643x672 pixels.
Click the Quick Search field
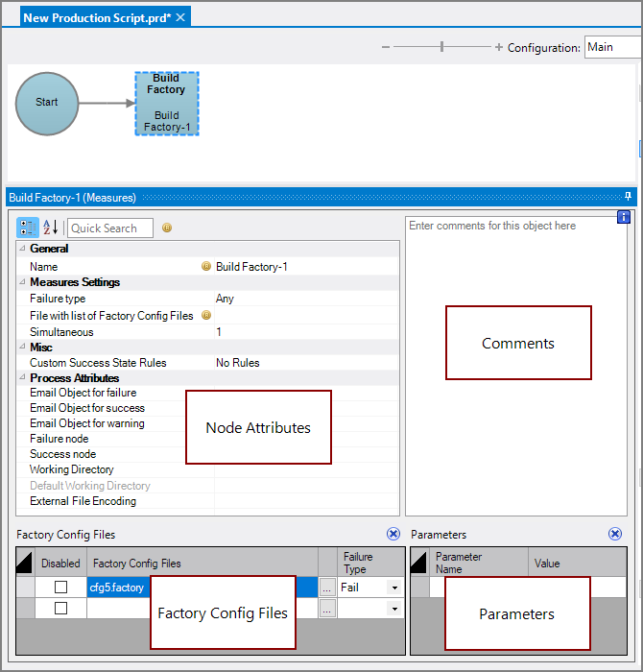point(110,228)
